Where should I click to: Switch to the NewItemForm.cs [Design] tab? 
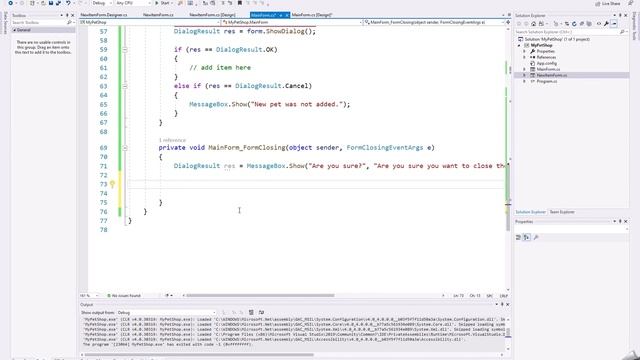[x=212, y=15]
